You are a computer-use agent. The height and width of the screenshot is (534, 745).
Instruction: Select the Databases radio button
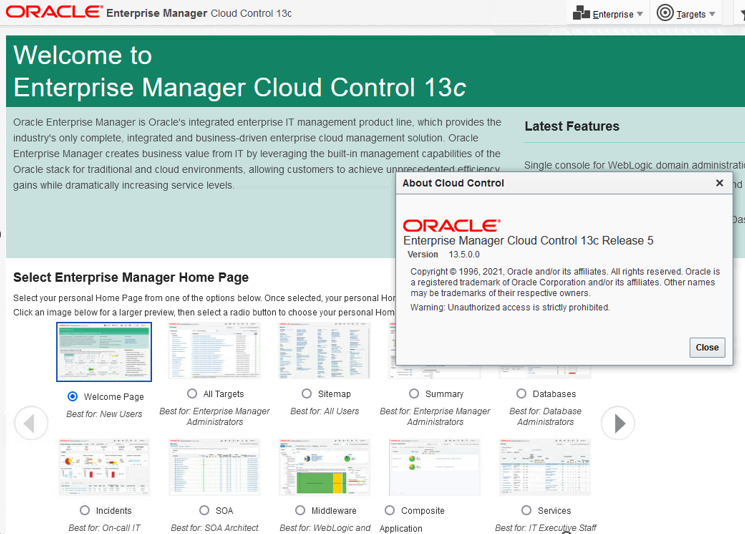pyautogui.click(x=521, y=393)
